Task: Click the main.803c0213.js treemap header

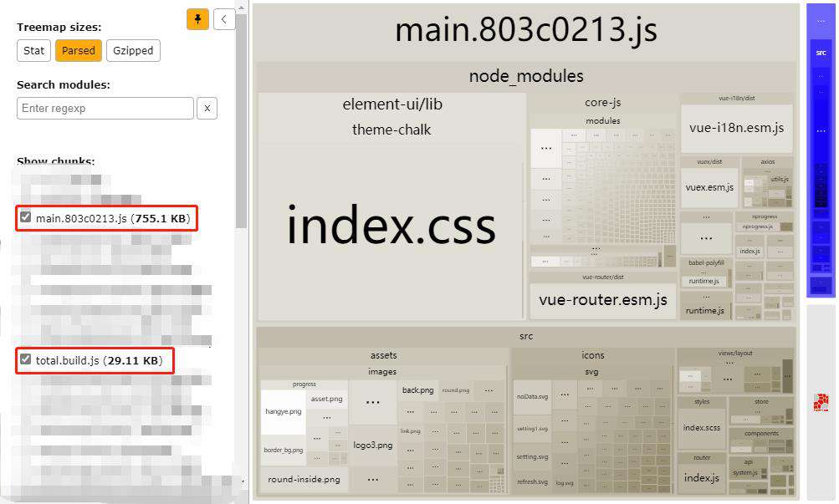Action: pos(525,30)
